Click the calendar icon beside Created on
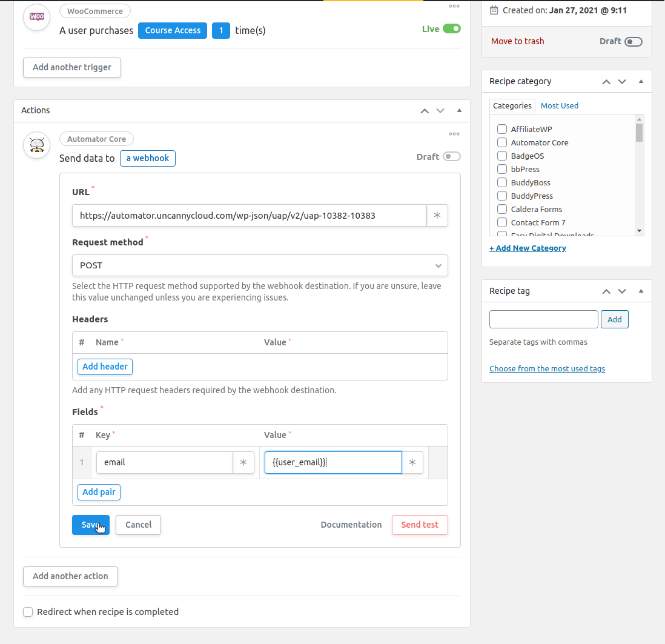Screen dimensions: 665x644 (x=494, y=10)
